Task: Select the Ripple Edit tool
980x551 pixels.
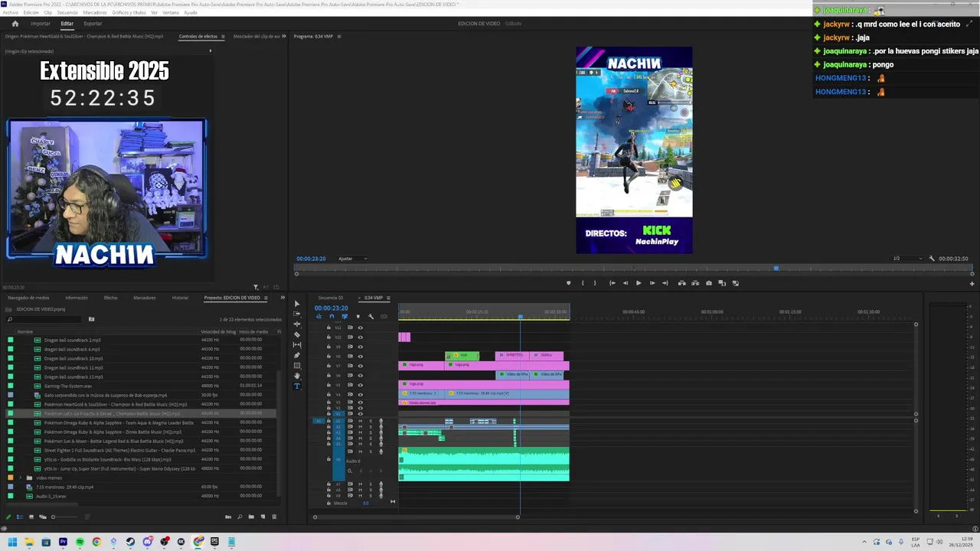Action: pos(297,324)
